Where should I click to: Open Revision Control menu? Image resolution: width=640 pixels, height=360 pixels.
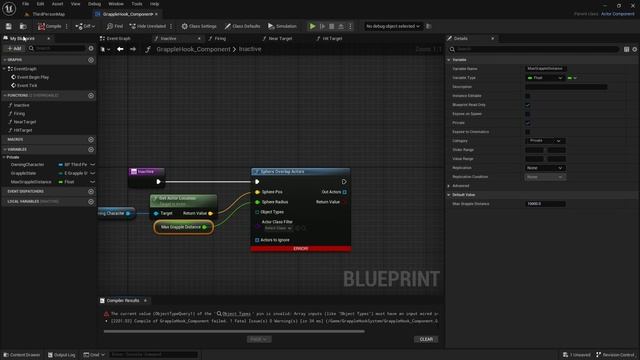[x=616, y=355]
